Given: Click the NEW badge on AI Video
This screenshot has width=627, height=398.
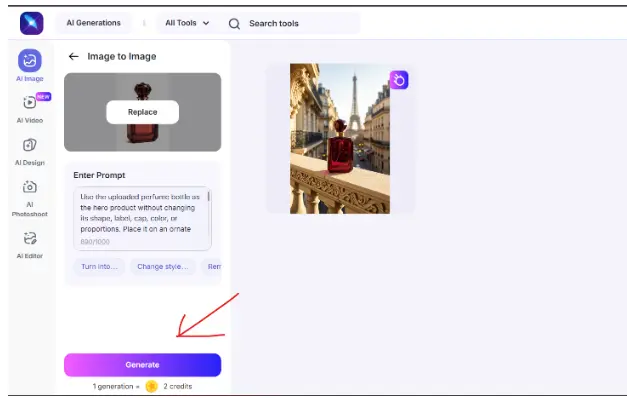Looking at the screenshot, I should coord(43,97).
